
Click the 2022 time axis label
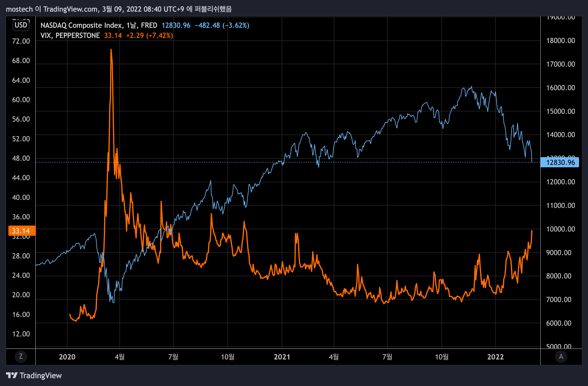coord(495,357)
